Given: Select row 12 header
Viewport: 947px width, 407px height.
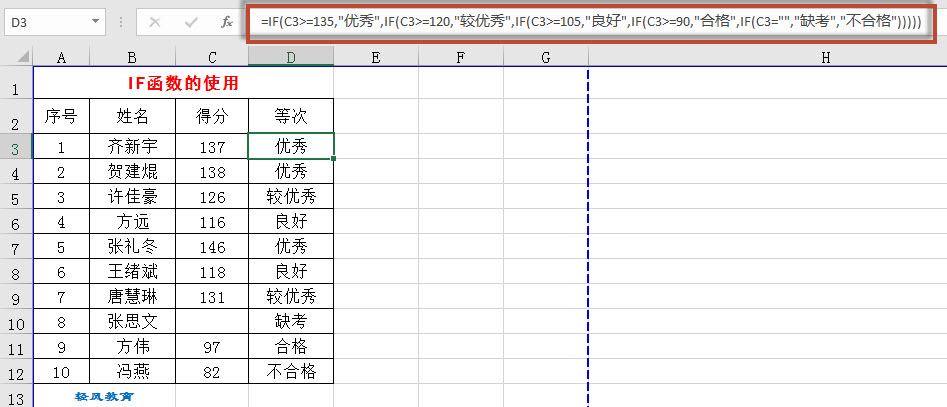Looking at the screenshot, I should (16, 371).
